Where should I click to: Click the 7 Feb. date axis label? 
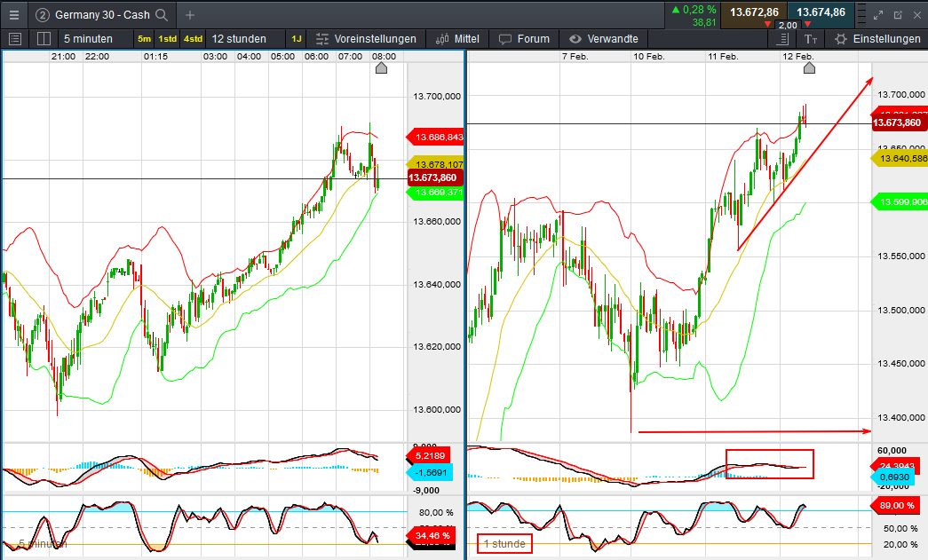coord(575,56)
